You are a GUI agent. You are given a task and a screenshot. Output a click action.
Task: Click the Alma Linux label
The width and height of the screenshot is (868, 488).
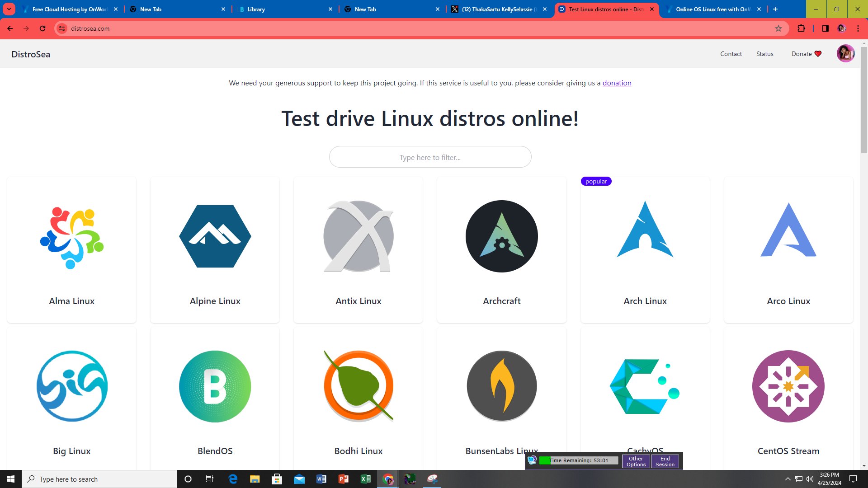[x=72, y=301]
